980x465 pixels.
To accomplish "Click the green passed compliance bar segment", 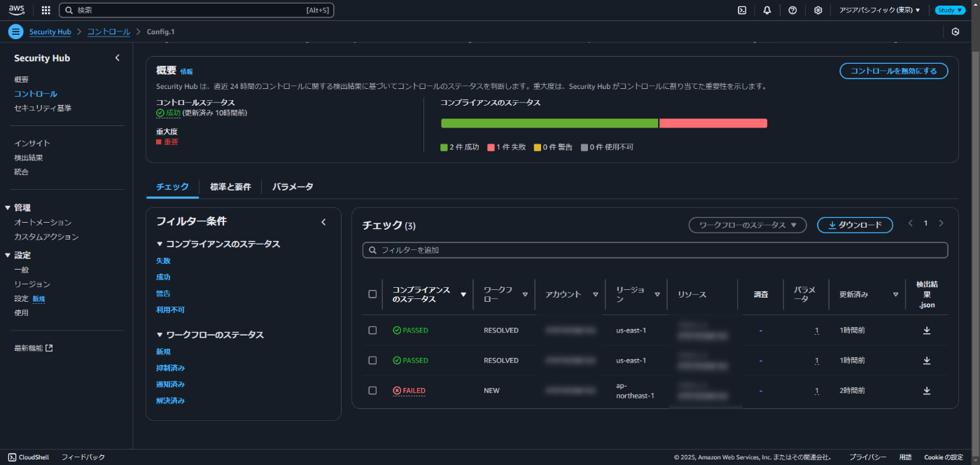I will click(549, 123).
